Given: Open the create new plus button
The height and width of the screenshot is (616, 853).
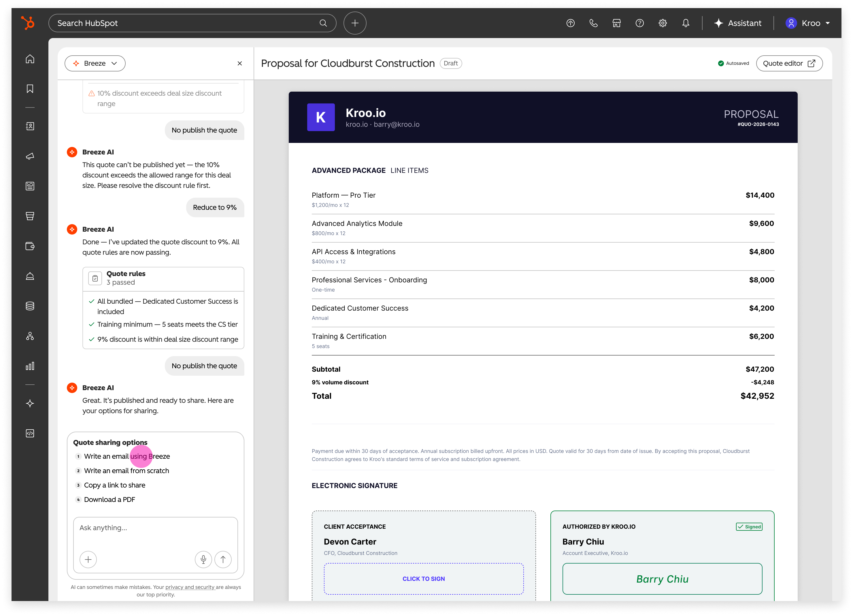Looking at the screenshot, I should click(x=355, y=23).
